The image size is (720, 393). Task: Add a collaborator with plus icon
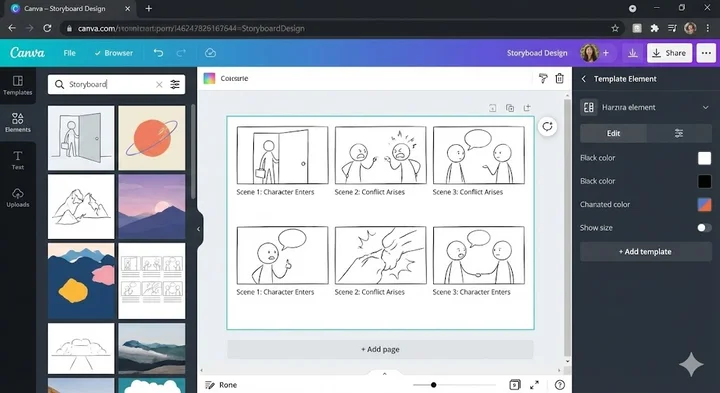(606, 53)
